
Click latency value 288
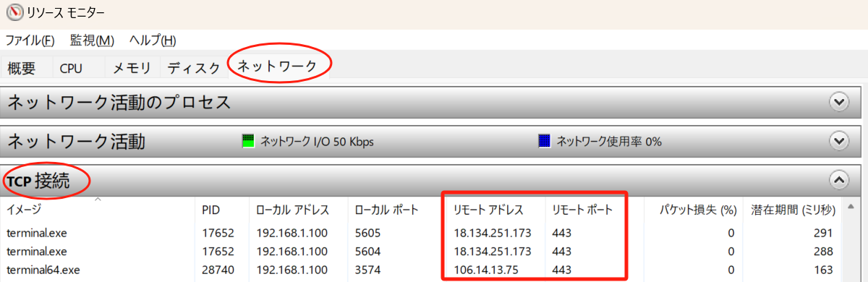click(x=823, y=252)
